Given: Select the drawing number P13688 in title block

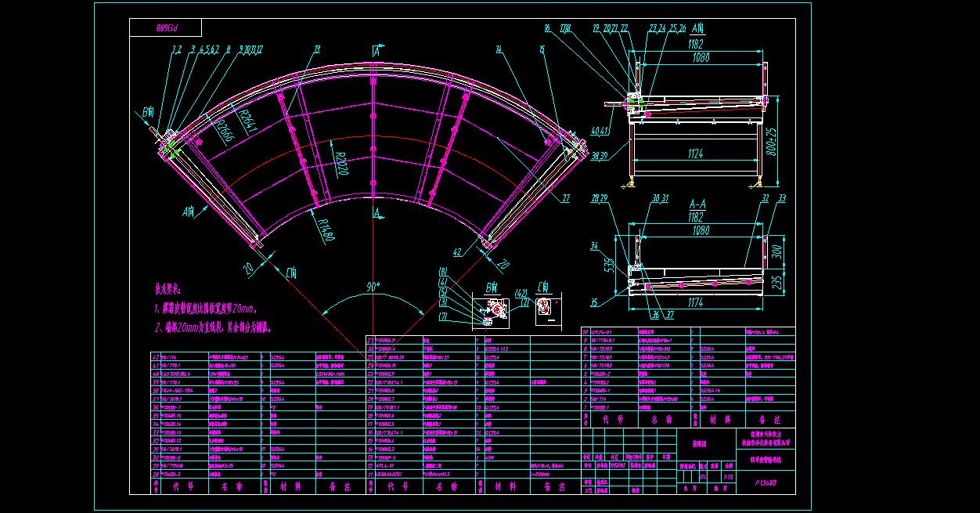Looking at the screenshot, I should pyautogui.click(x=766, y=483).
